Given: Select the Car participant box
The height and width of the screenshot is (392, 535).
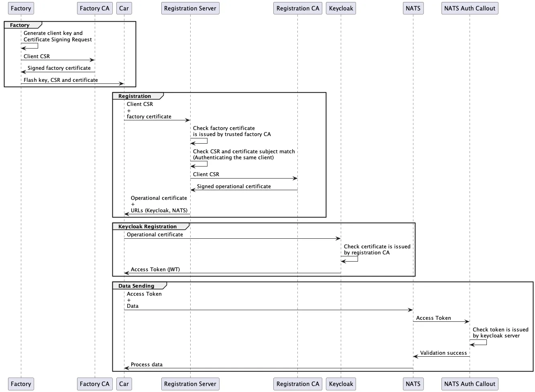Looking at the screenshot, I should tap(124, 8).
